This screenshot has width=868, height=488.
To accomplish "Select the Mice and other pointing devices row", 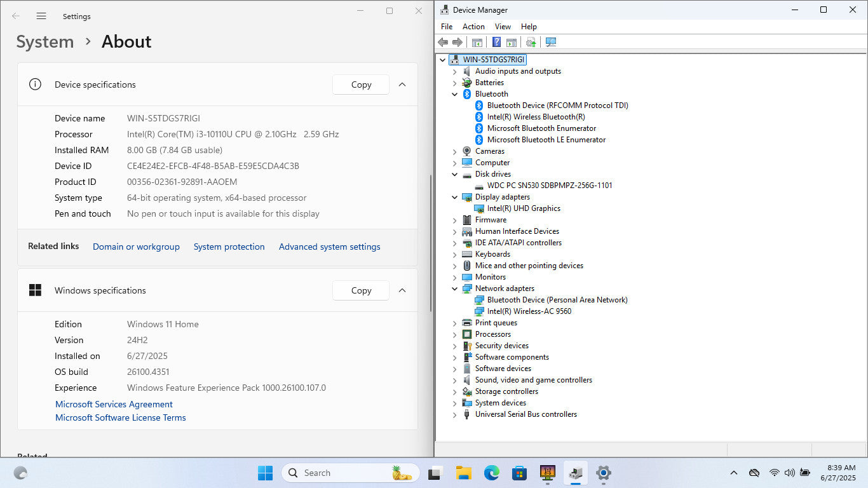I will (x=529, y=266).
